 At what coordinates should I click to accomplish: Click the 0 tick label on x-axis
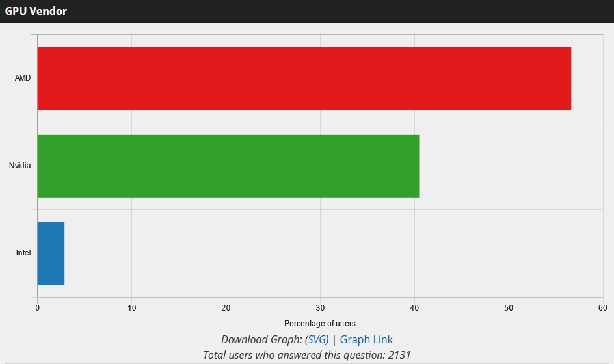(38, 308)
